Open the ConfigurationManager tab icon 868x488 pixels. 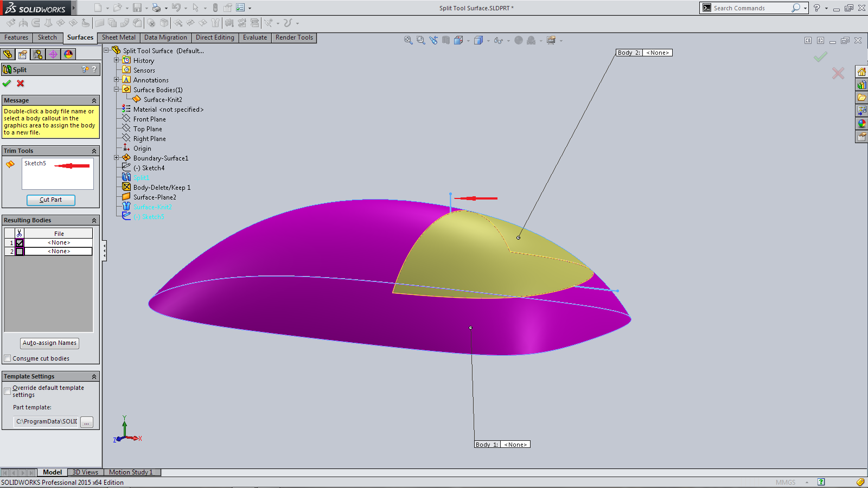point(37,54)
